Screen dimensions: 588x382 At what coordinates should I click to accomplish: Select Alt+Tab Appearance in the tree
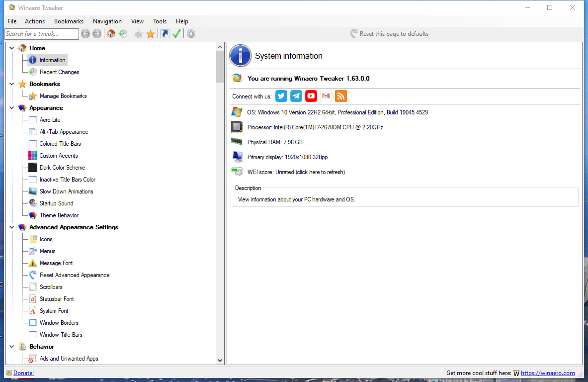click(x=64, y=132)
